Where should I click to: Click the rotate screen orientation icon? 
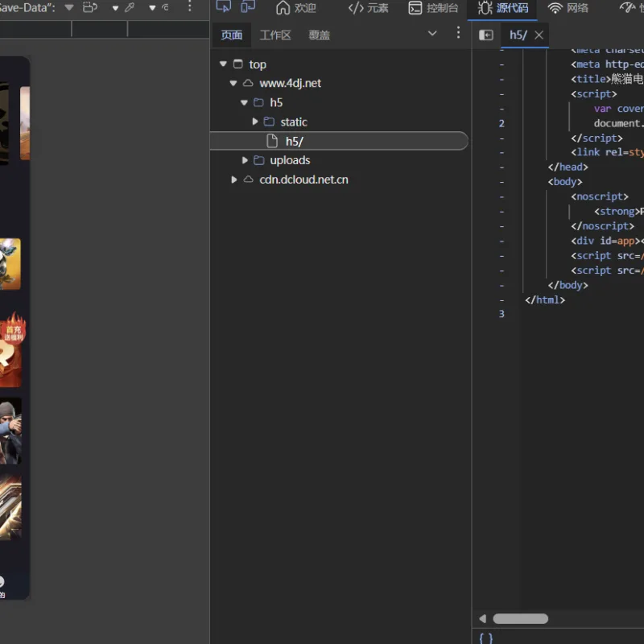click(90, 7)
